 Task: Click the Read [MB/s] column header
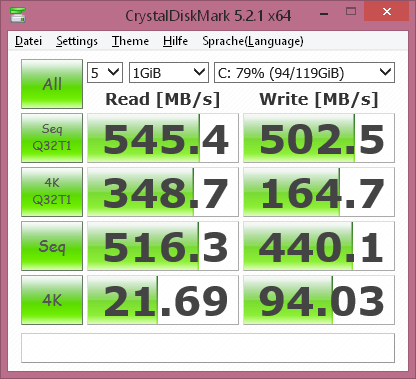point(163,99)
